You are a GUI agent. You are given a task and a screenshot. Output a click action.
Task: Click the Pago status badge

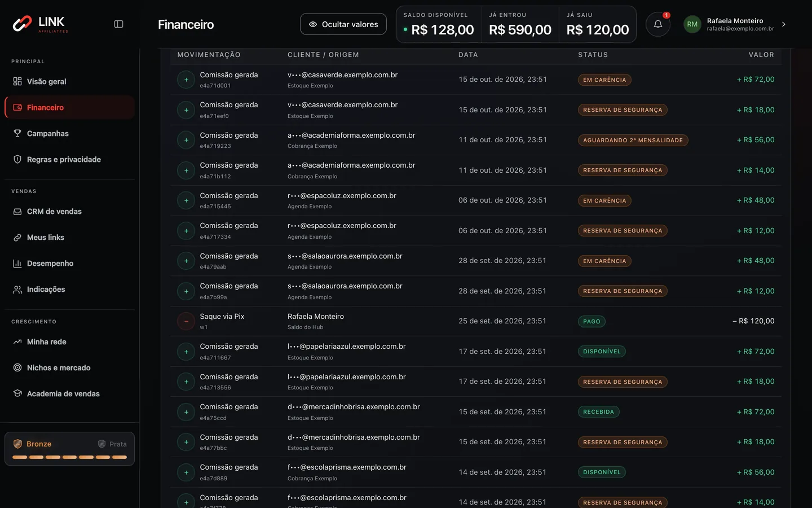[x=592, y=321]
